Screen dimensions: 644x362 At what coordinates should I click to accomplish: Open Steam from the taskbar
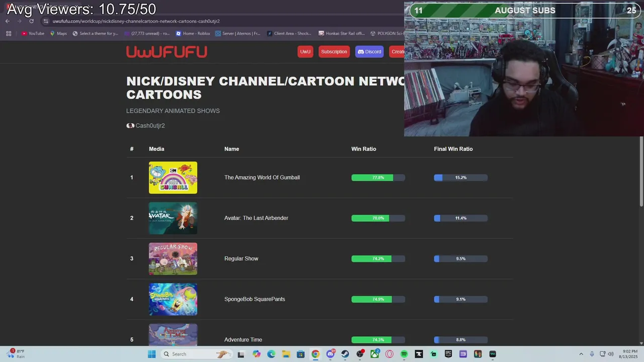(x=345, y=354)
